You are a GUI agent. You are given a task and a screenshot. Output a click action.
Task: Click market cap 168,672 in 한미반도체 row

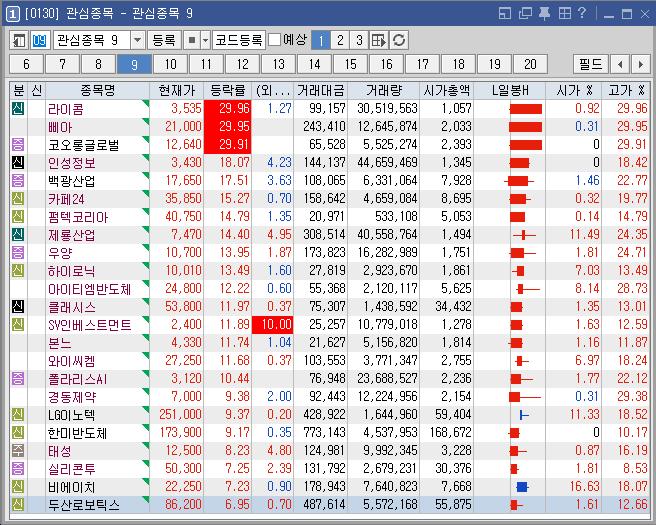451,433
